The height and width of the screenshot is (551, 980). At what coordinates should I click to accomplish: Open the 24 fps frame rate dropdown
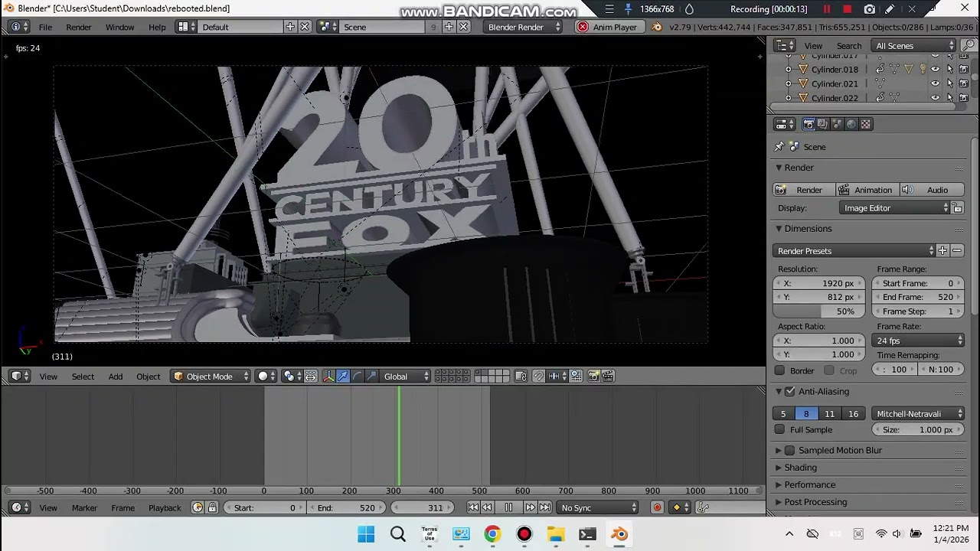pyautogui.click(x=919, y=341)
